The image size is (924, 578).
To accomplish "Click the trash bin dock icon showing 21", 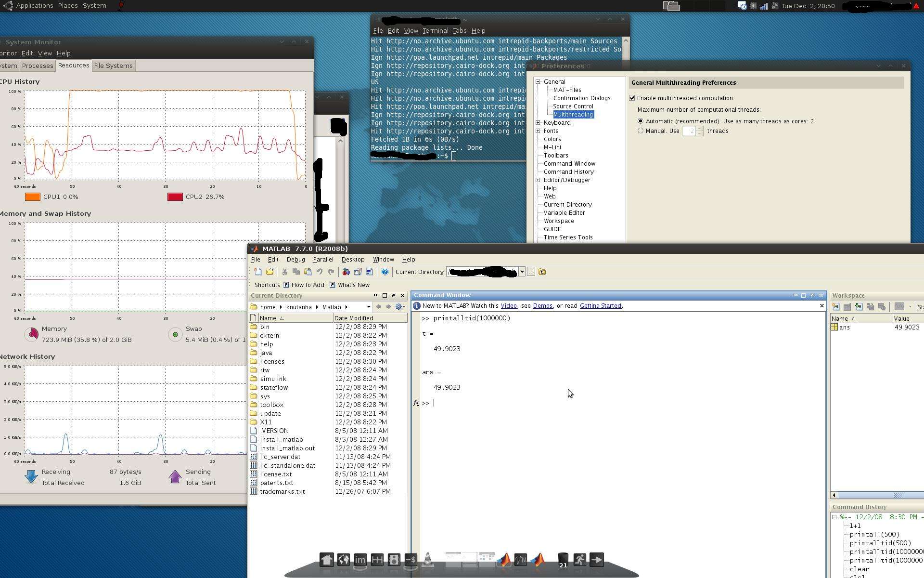I will (563, 560).
